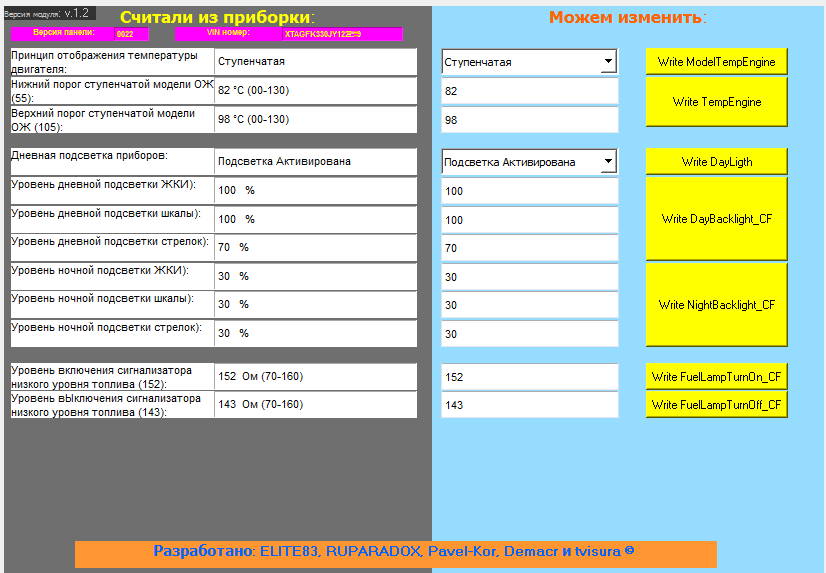
Task: Click the Write TempEngine button
Action: [716, 102]
